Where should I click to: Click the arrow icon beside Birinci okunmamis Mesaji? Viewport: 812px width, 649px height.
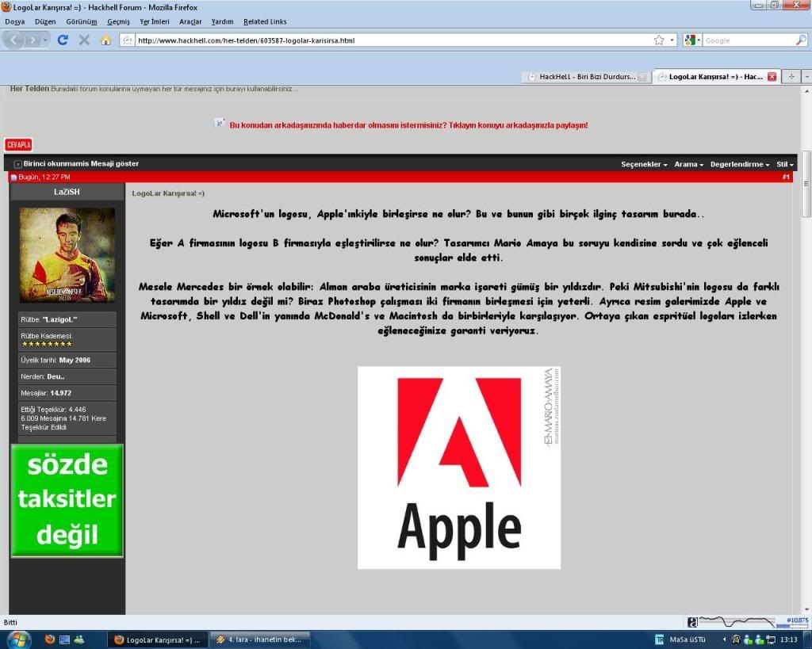click(17, 164)
